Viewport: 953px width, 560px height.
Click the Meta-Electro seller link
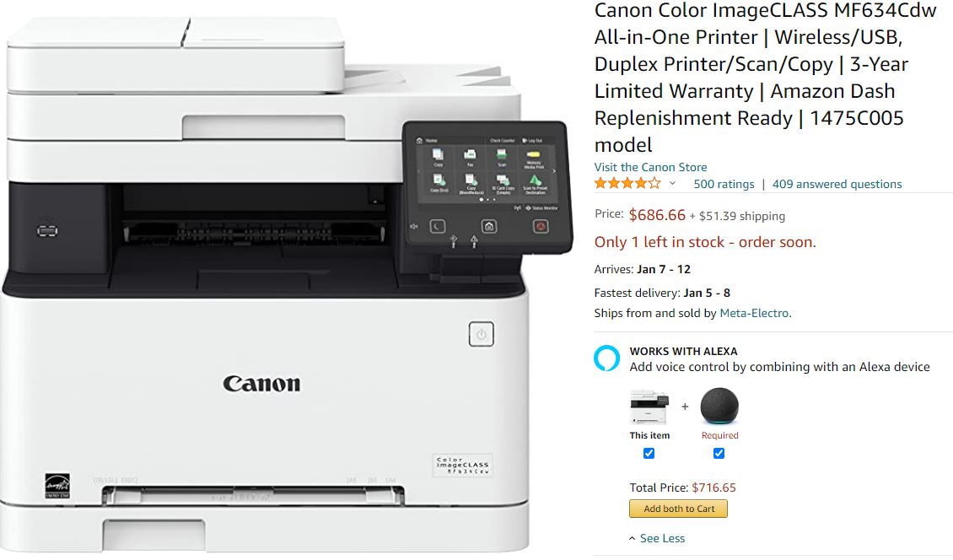(x=754, y=313)
